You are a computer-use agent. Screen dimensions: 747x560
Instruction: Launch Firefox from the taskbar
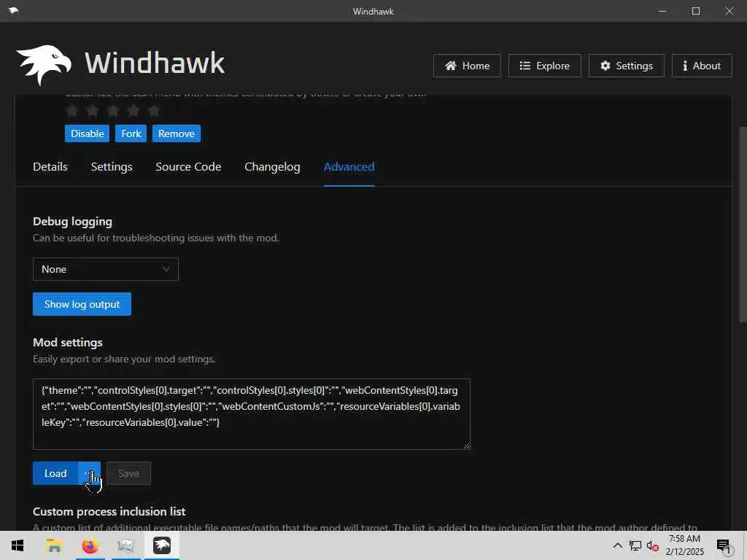point(90,545)
